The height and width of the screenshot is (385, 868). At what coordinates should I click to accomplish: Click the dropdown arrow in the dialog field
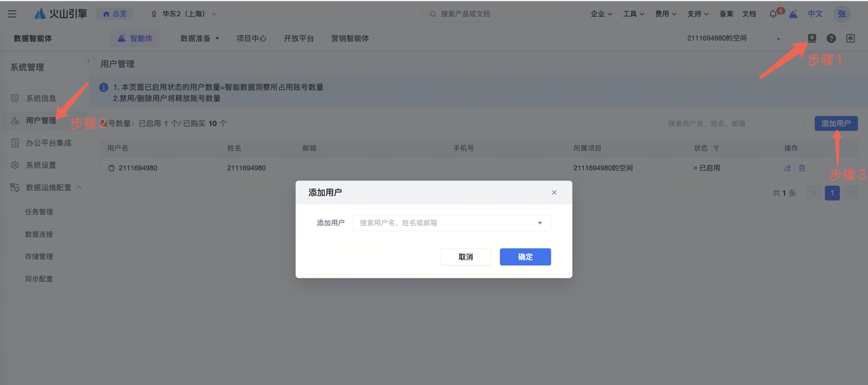(x=540, y=223)
